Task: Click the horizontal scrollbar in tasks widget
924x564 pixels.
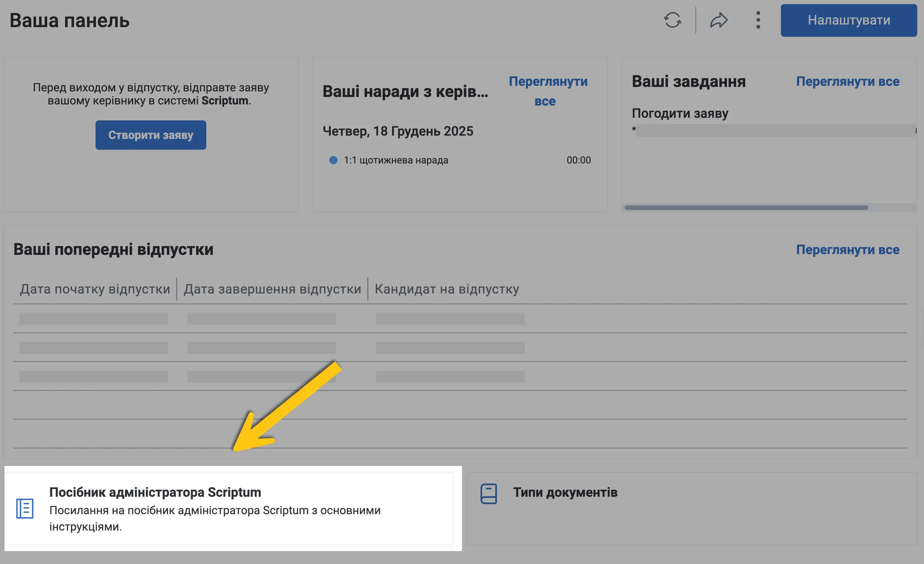Action: 746,208
